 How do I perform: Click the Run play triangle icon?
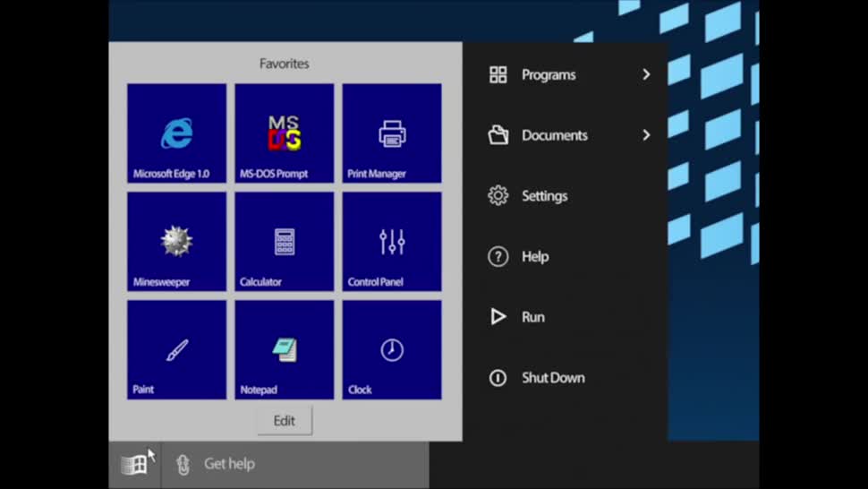[498, 317]
